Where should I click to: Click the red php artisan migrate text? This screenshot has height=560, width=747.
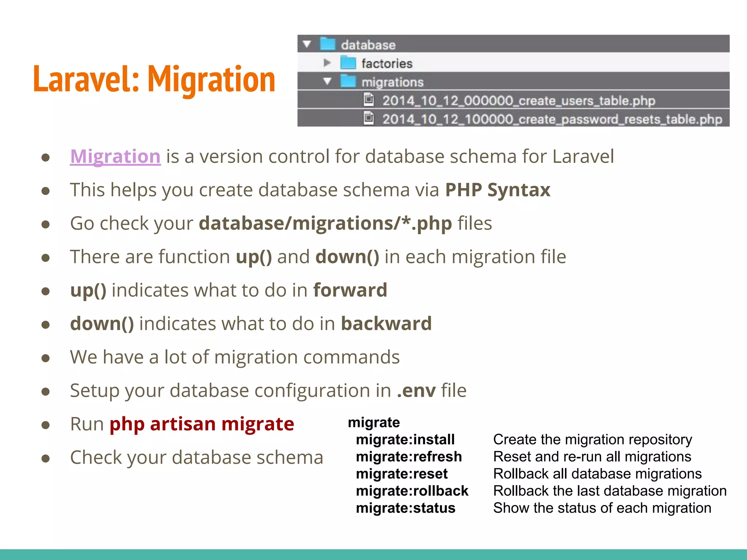click(202, 424)
